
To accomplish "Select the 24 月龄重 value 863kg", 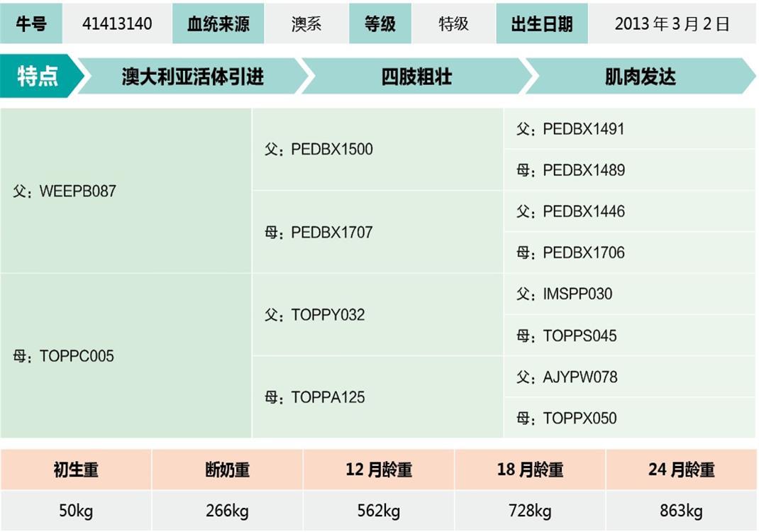I will coord(681,511).
